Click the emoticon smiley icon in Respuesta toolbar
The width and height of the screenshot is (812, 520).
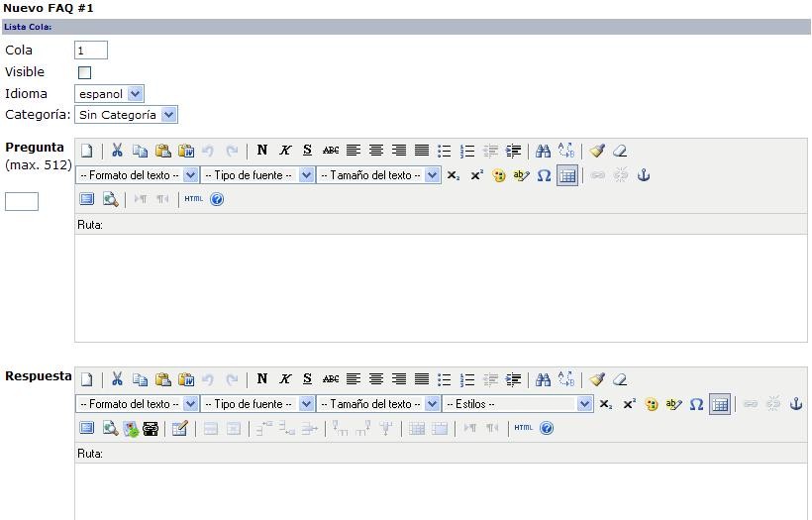[x=652, y=404]
